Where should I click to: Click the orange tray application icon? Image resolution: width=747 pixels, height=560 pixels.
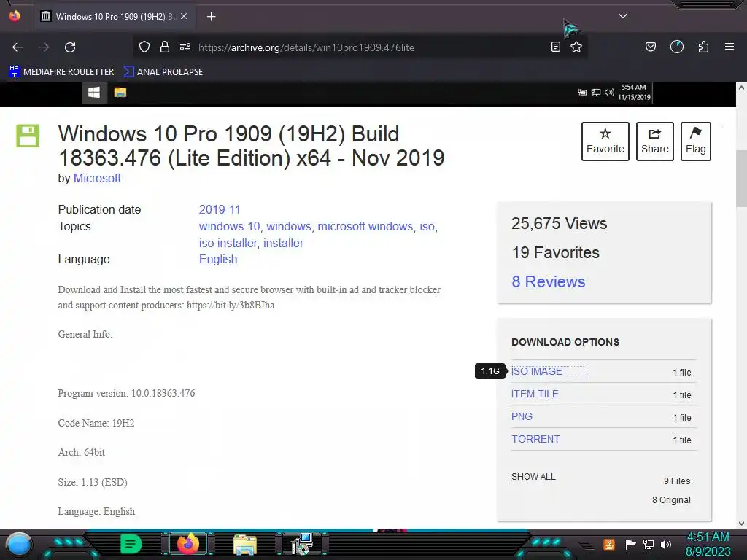608,544
